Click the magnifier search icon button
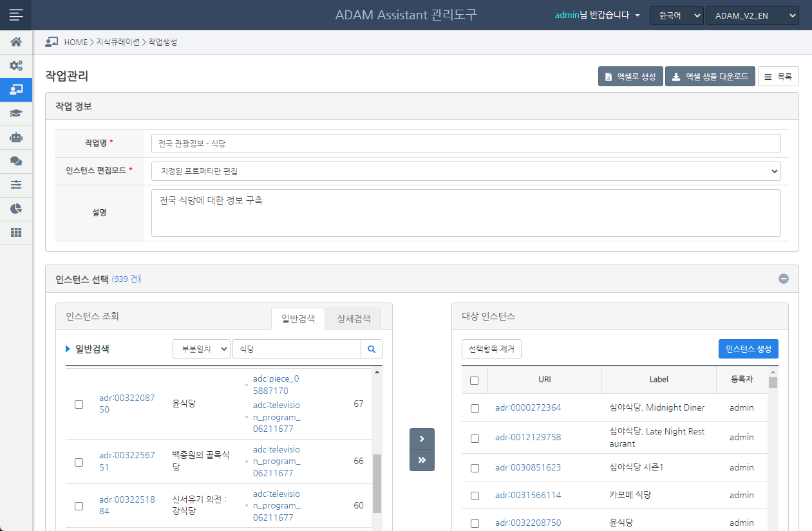The width and height of the screenshot is (812, 531). [372, 349]
